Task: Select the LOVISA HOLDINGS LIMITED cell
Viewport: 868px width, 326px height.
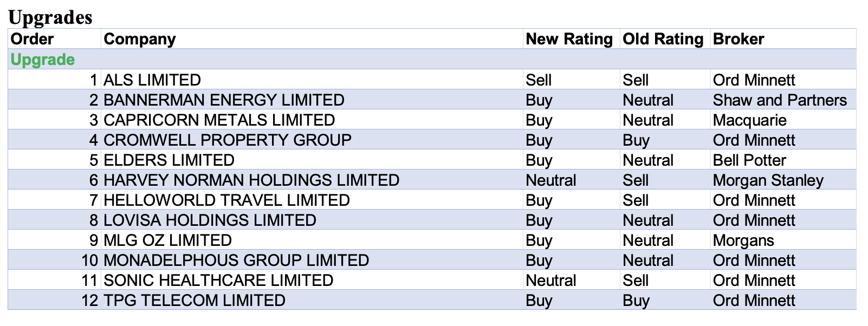Action: tap(210, 220)
